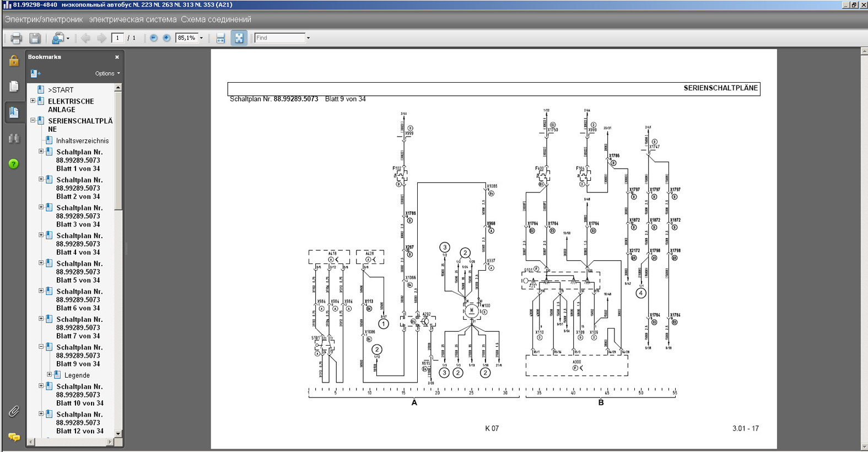
Task: Toggle the Fit Page full-view button
Action: (x=239, y=38)
